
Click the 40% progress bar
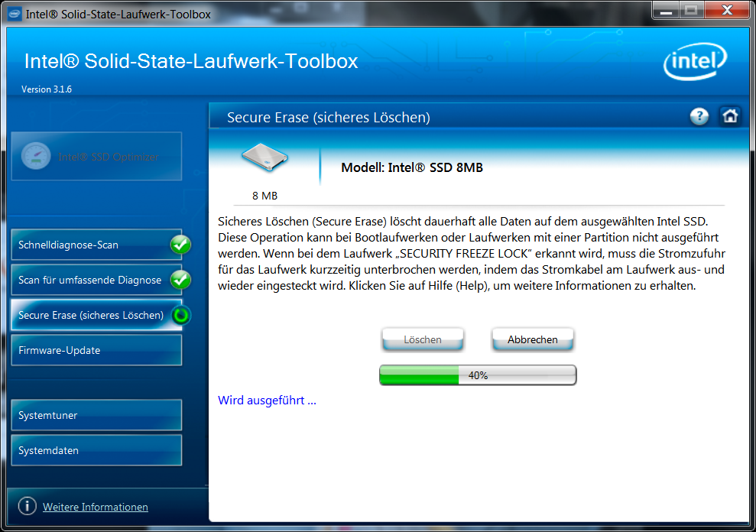pos(478,375)
